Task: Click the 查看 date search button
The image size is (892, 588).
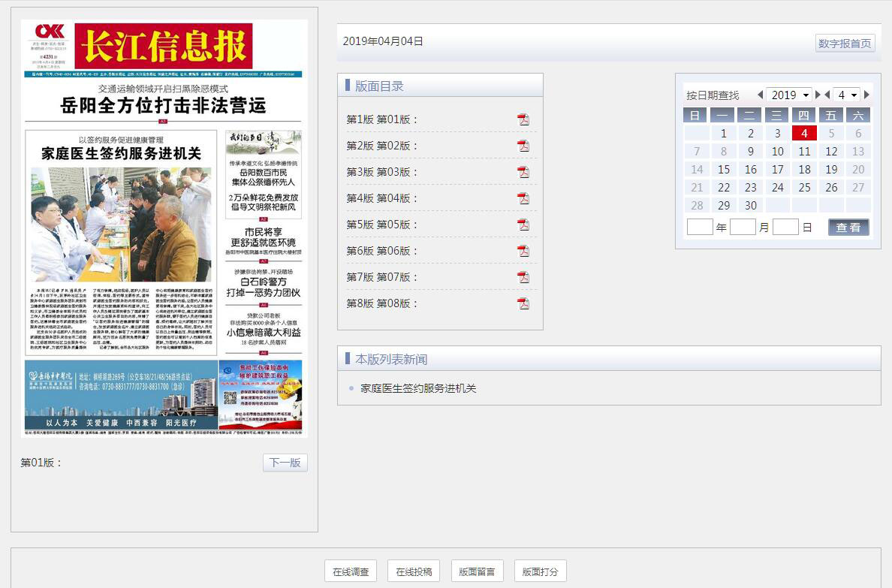Action: click(x=848, y=228)
